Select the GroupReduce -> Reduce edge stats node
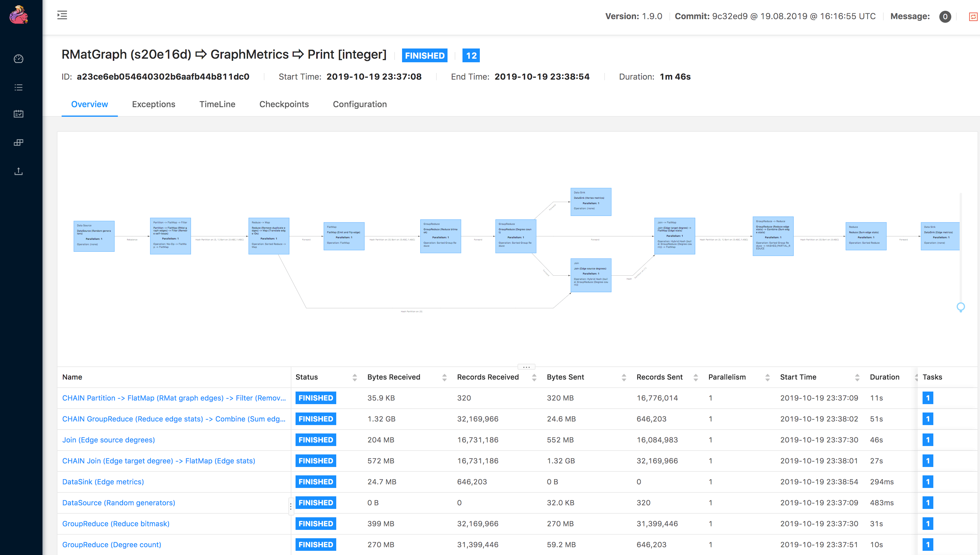Screen dimensions: 980x555 click(x=773, y=236)
